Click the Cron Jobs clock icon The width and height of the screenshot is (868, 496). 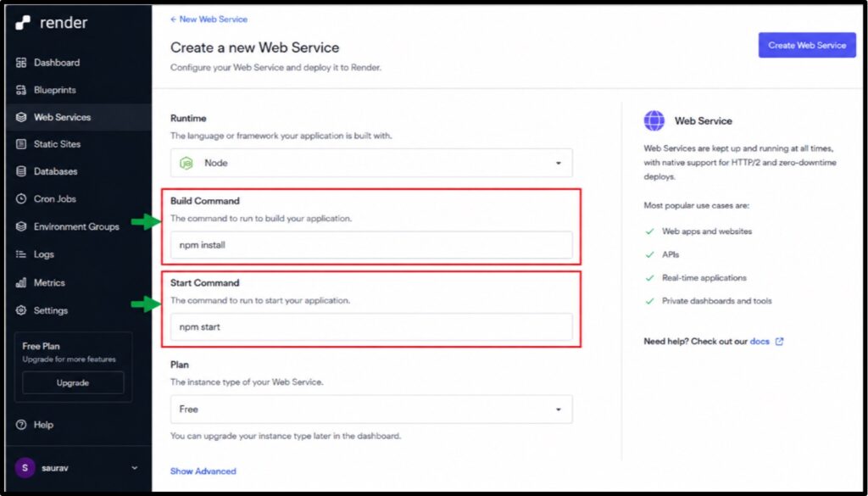click(x=21, y=198)
